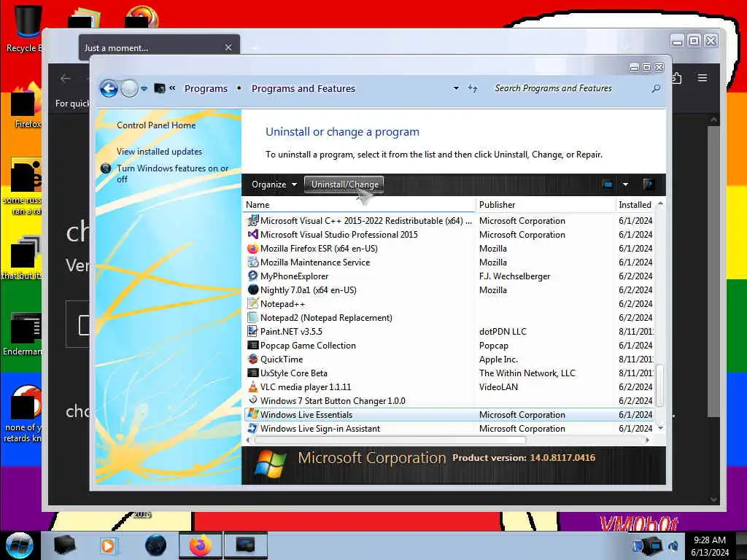Select Windows Live Sign-in Assistant icon
747x560 pixels.
coord(252,428)
